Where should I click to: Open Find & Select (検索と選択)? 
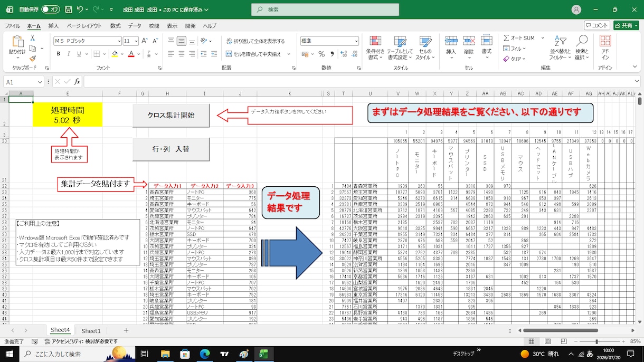pos(581,48)
